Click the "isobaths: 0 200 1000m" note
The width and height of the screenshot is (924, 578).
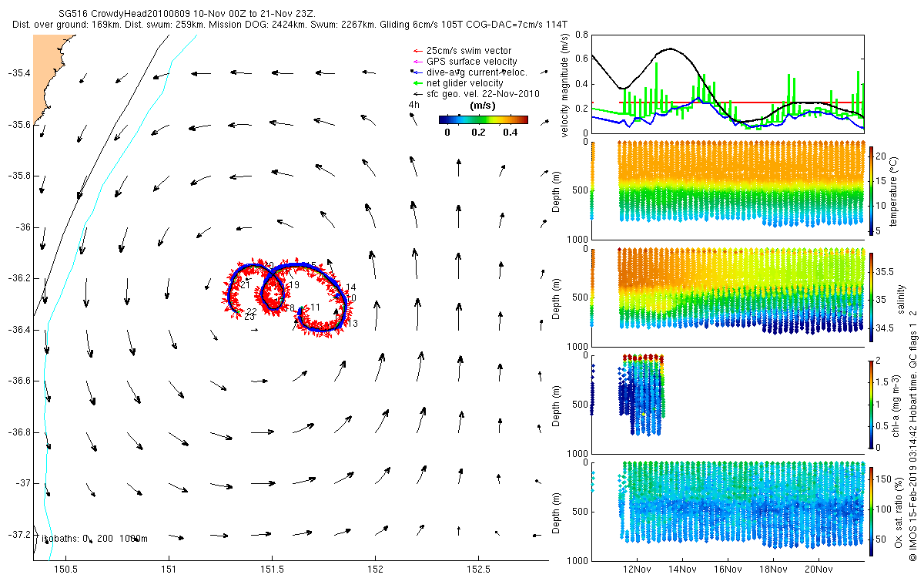(x=93, y=539)
